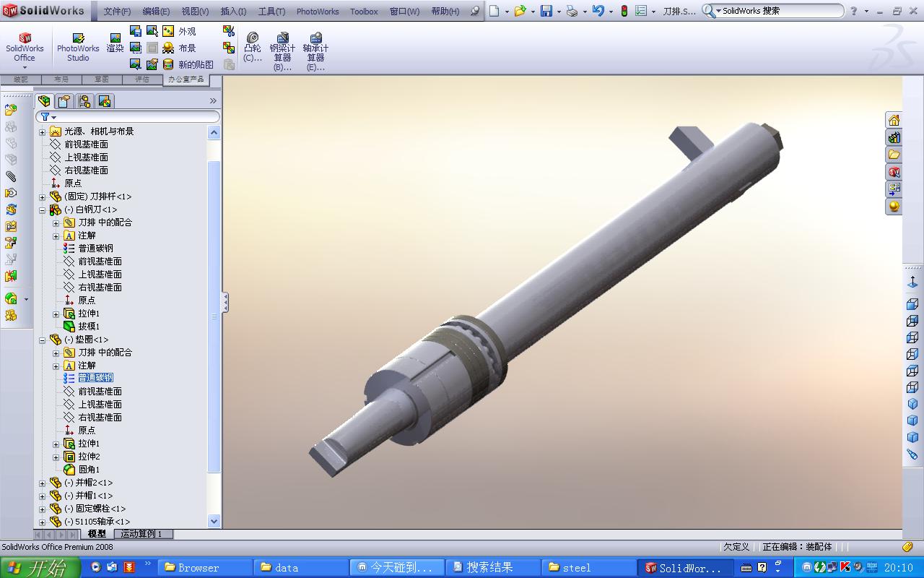Click the SolidWorks Resources home icon in task pane
The height and width of the screenshot is (578, 924).
coord(894,120)
